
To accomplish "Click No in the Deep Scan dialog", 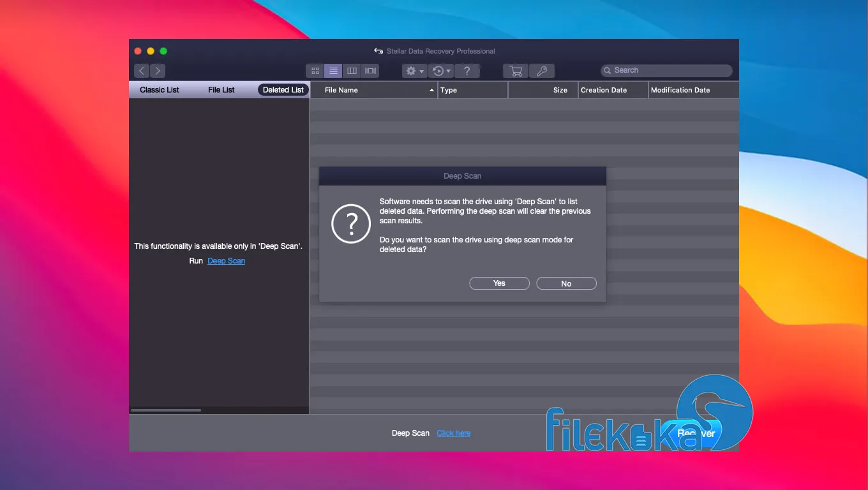I will point(566,283).
